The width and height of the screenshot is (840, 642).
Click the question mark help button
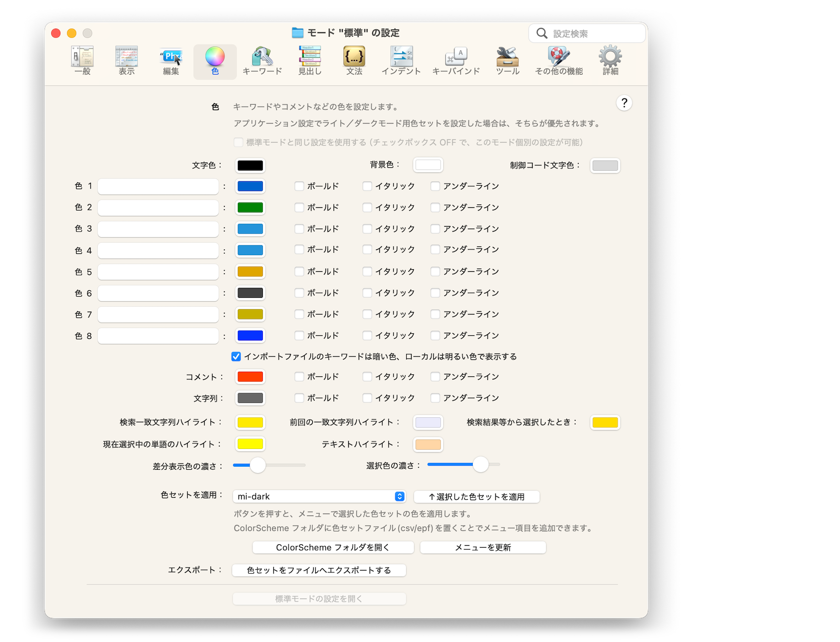coord(624,103)
